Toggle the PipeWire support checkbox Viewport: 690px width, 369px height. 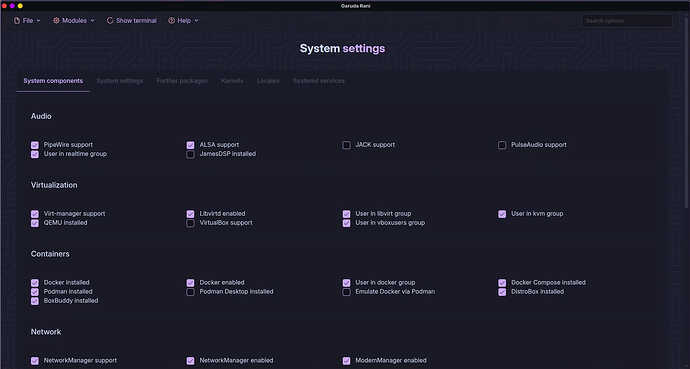tap(35, 145)
